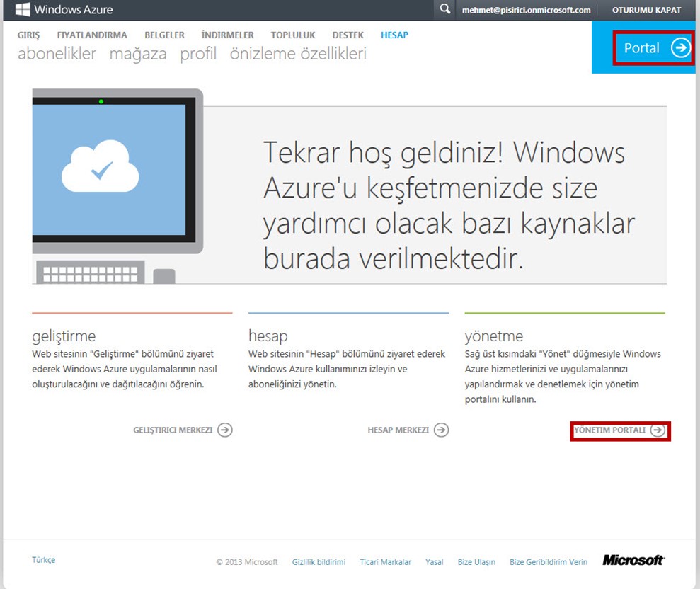Change language via Türkçe link

click(x=43, y=560)
